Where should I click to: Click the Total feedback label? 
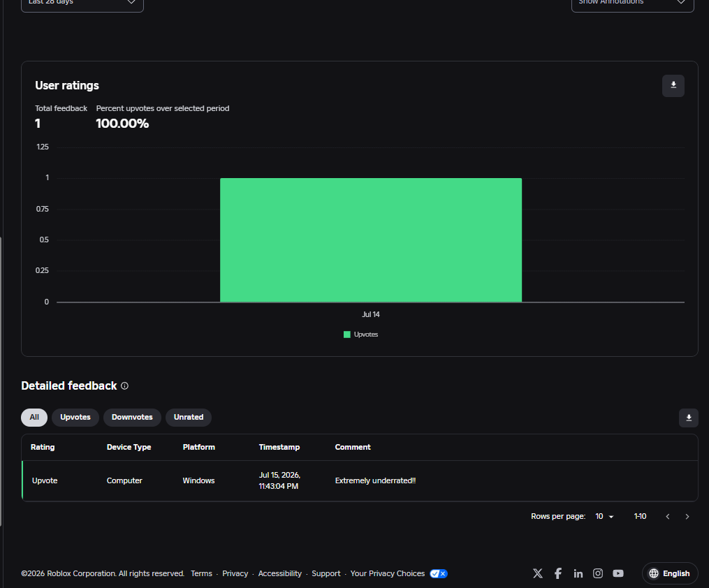(61, 108)
